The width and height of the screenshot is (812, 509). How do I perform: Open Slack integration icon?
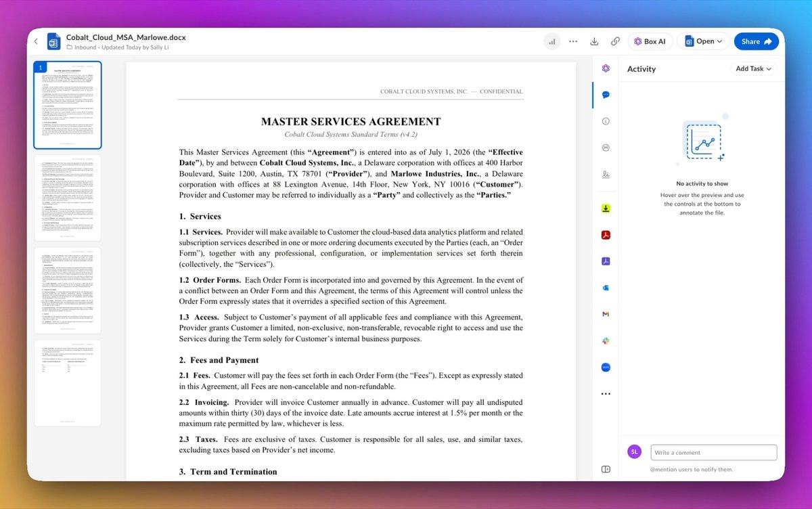coord(606,341)
